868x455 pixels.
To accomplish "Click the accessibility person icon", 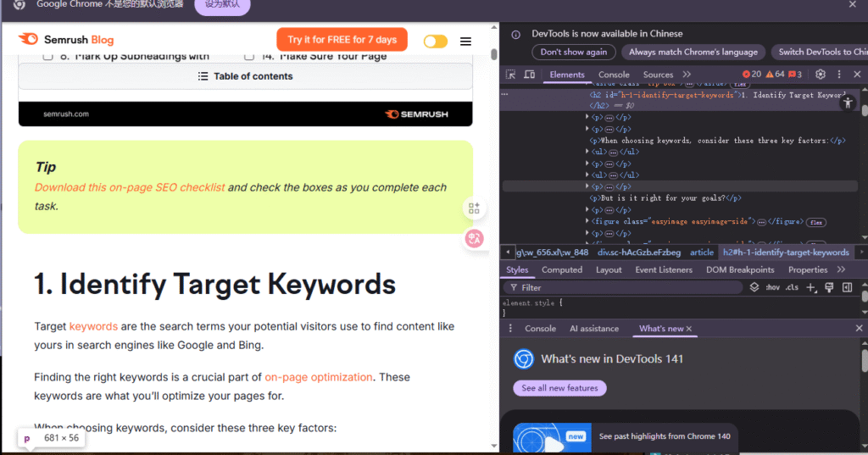I will (848, 101).
